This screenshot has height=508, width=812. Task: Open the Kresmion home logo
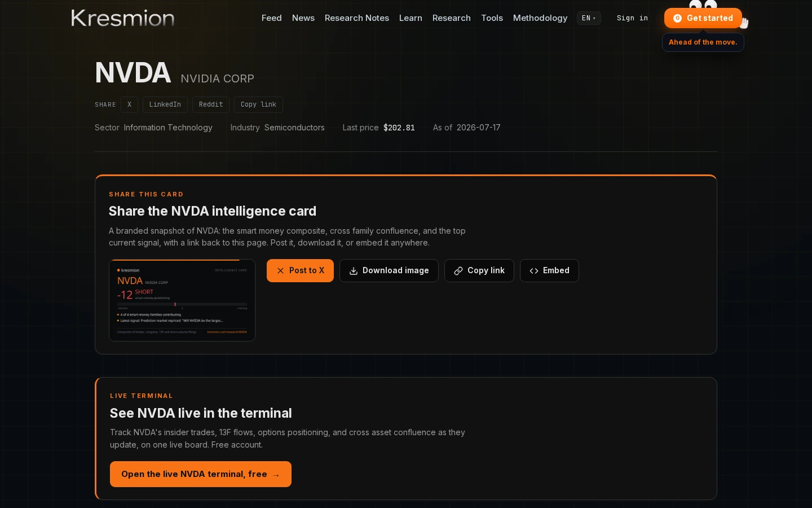123,18
